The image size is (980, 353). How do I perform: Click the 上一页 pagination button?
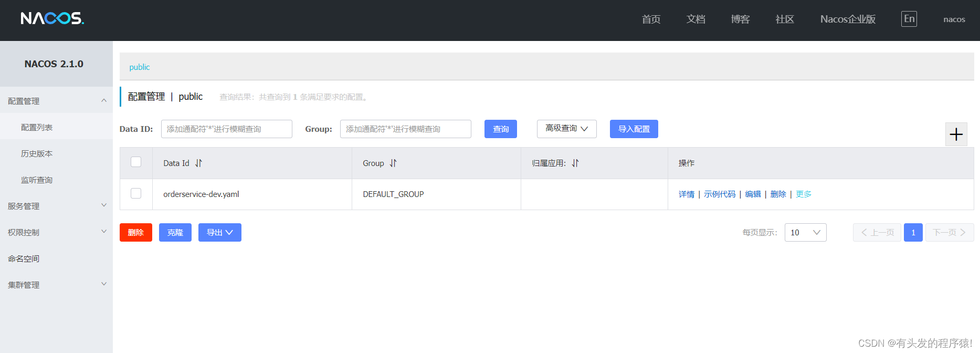[x=877, y=233]
